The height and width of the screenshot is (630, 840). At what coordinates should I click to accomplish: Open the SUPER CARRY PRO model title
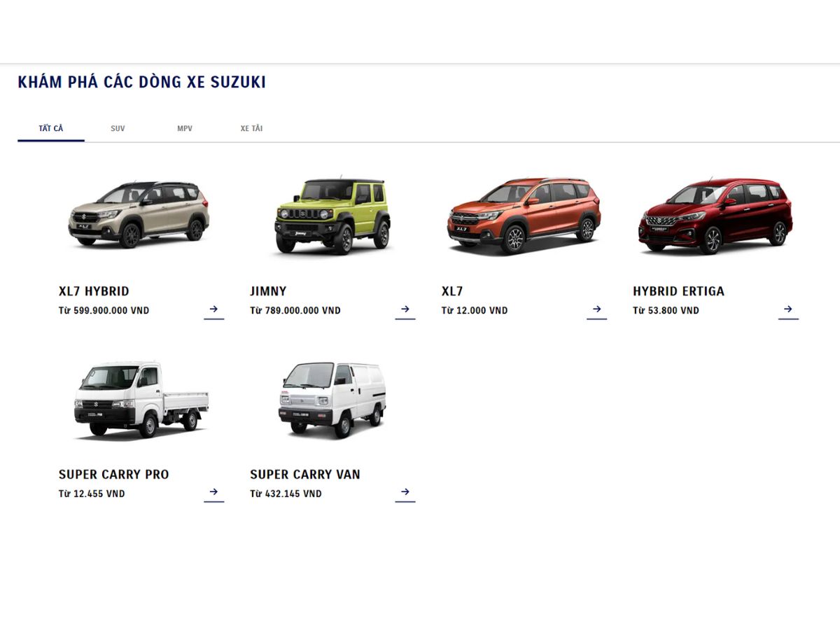[114, 475]
